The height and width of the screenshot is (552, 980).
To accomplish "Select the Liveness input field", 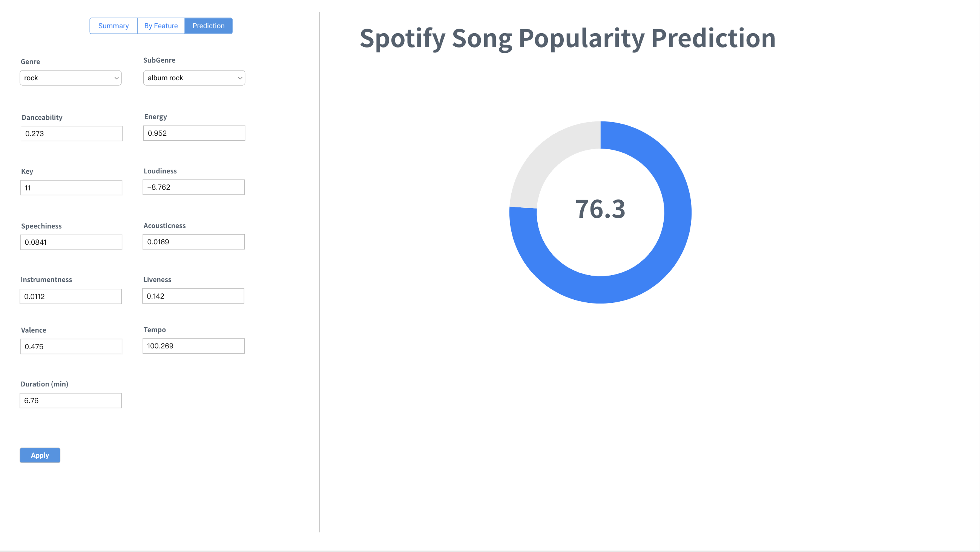I will click(x=193, y=296).
